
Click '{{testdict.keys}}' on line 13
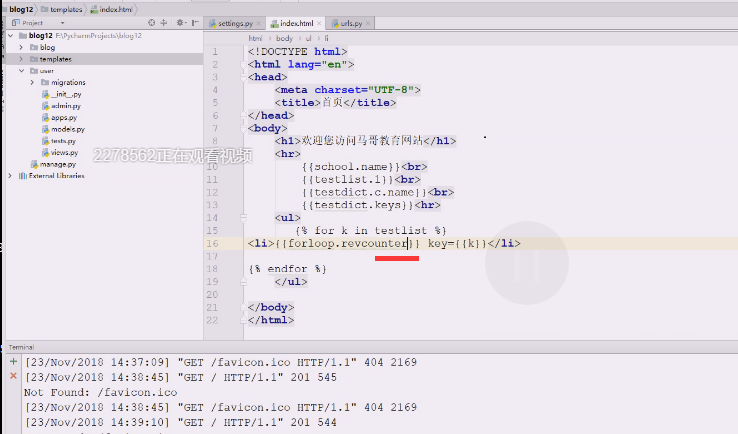tap(358, 205)
